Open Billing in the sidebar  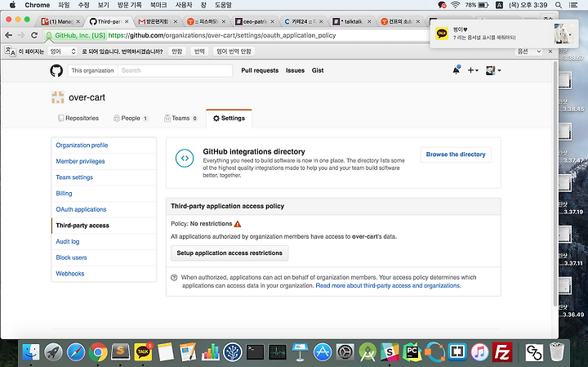pos(104,194)
